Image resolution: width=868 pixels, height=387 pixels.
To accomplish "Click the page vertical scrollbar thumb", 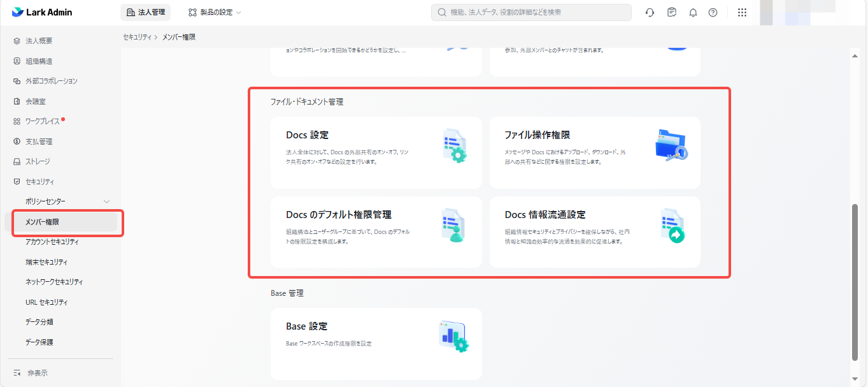I will (855, 282).
